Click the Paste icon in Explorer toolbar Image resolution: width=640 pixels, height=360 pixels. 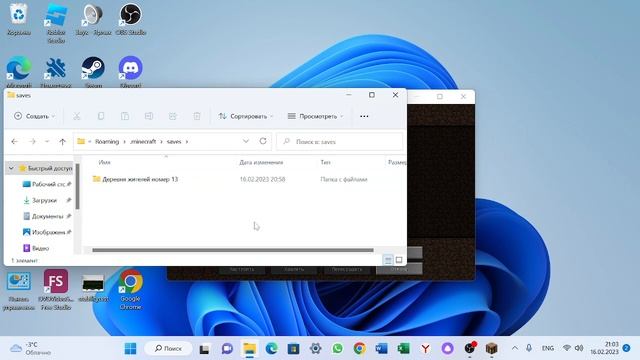125,116
